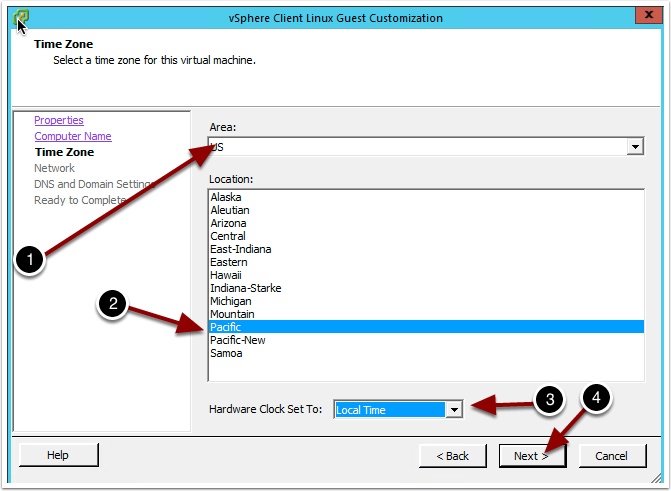Select highlighted Pacific location entry

426,327
